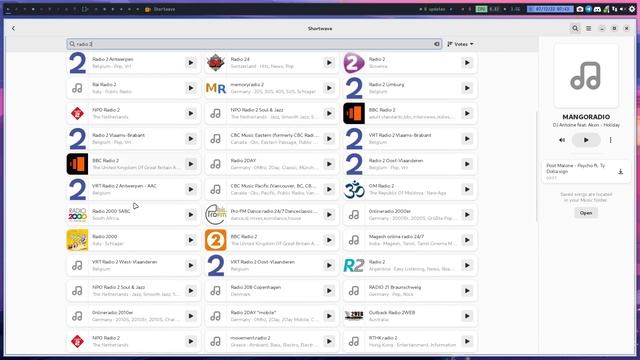Play the Radio 24 Switzerland station
Image resolution: width=640 pixels, height=360 pixels.
point(329,63)
